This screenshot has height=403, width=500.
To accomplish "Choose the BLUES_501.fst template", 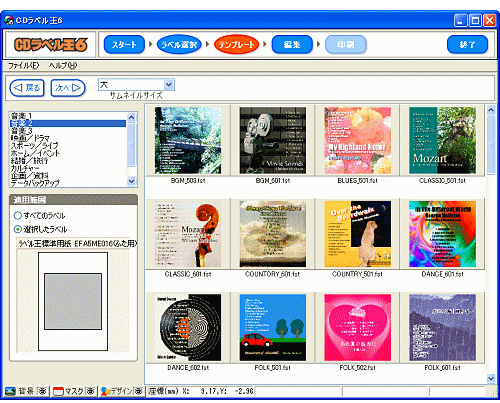I will pyautogui.click(x=358, y=140).
